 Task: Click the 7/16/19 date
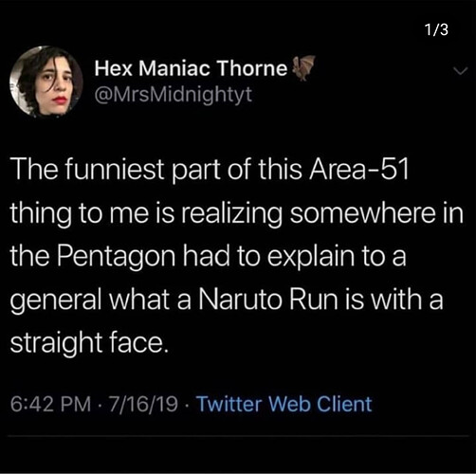tap(143, 404)
